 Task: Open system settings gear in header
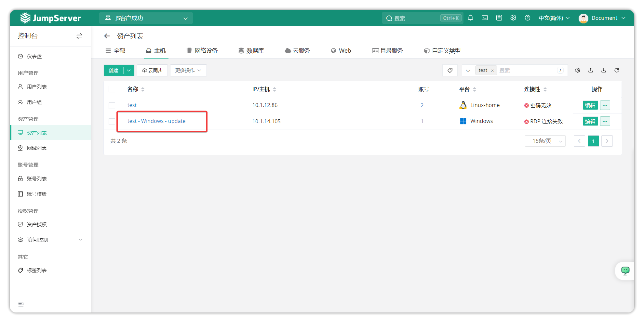[x=513, y=18]
